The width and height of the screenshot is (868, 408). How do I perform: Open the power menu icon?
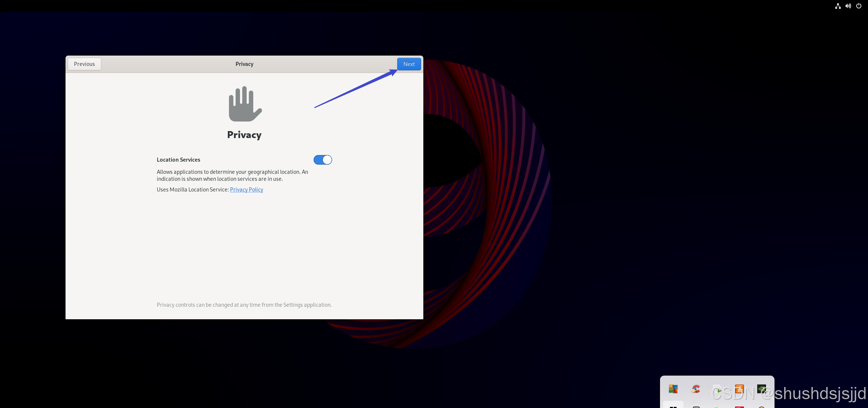coord(859,6)
